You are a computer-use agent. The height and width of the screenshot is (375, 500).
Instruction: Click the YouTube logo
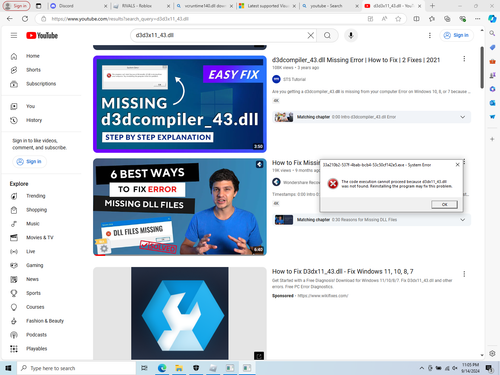tap(42, 35)
